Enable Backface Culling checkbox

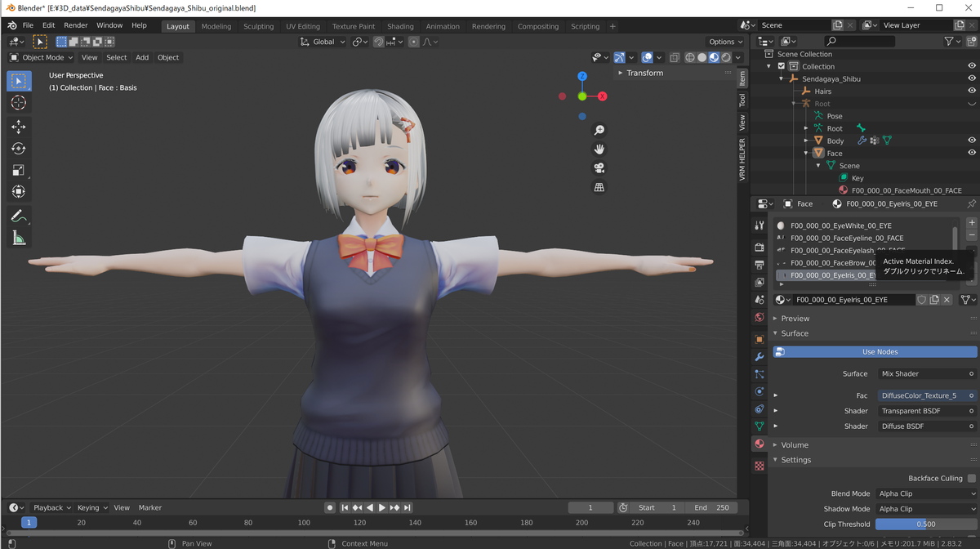point(972,478)
